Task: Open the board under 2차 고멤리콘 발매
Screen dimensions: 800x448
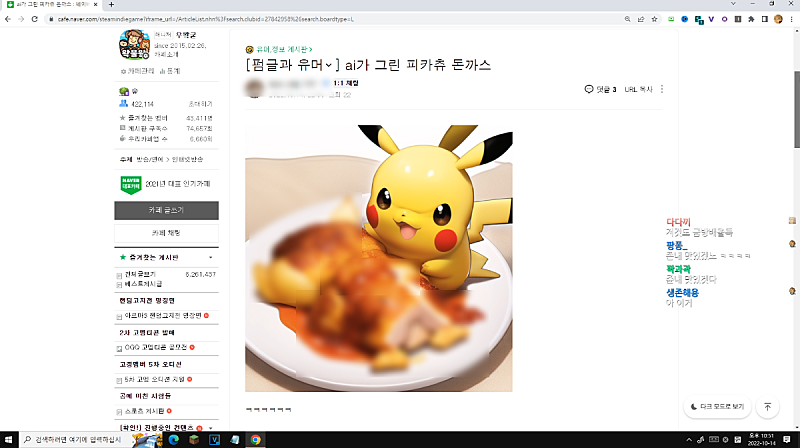Action: tap(156, 347)
